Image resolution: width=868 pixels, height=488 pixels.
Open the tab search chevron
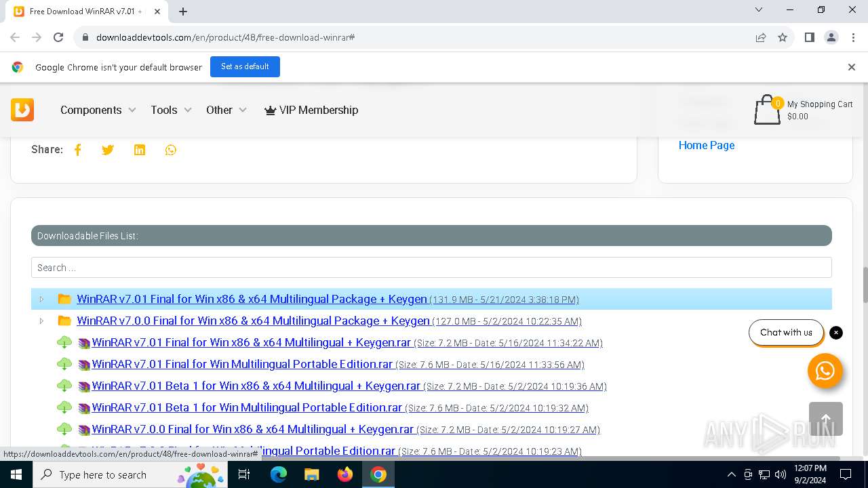click(759, 9)
